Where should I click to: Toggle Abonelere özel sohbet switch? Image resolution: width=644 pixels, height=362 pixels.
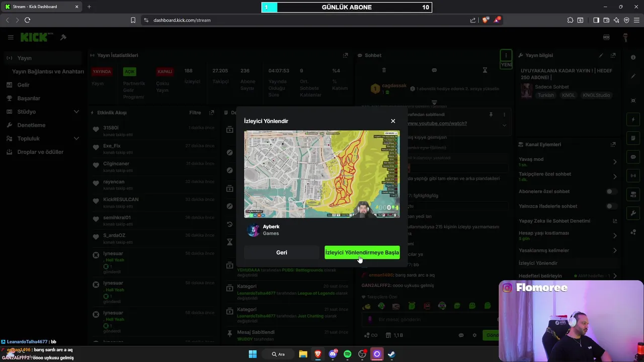(x=611, y=192)
